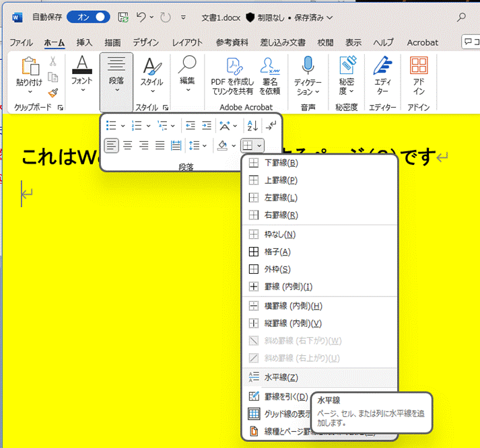Select 枠なし(N) no border
This screenshot has height=448, width=480.
click(320, 235)
